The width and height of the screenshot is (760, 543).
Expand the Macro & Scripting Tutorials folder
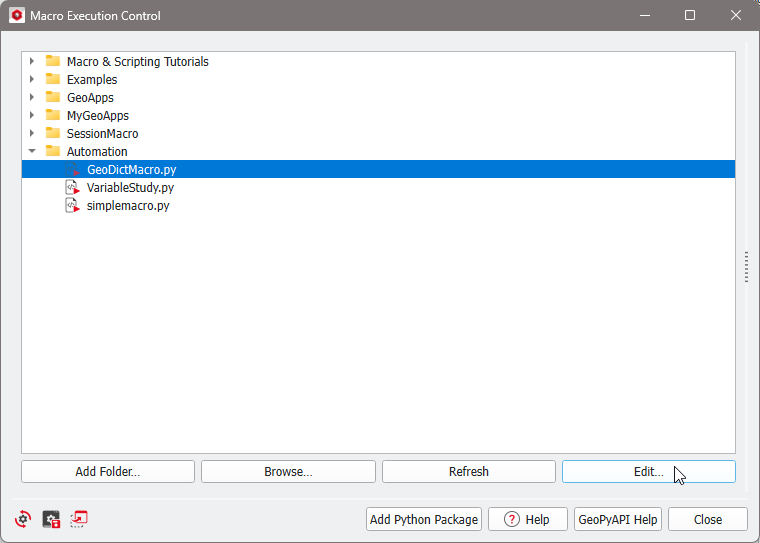coord(32,61)
